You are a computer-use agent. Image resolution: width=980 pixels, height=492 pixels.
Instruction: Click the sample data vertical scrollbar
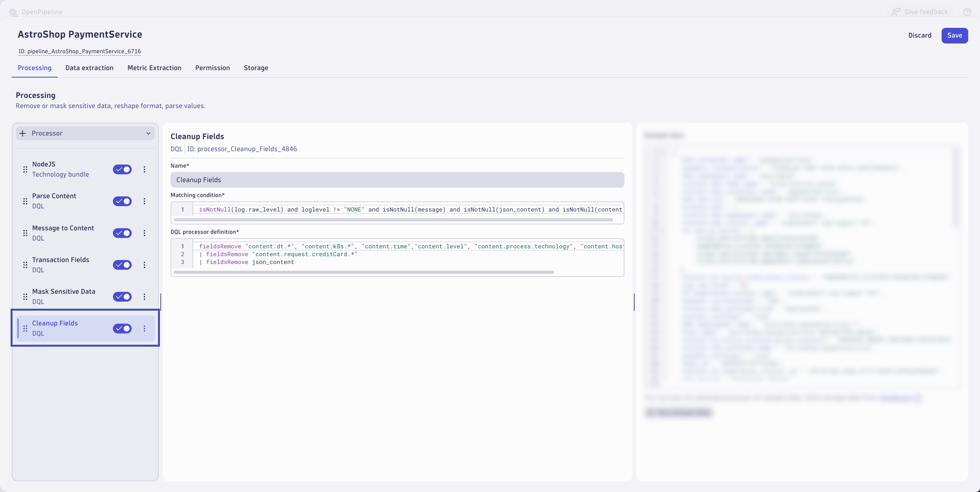coord(956,187)
